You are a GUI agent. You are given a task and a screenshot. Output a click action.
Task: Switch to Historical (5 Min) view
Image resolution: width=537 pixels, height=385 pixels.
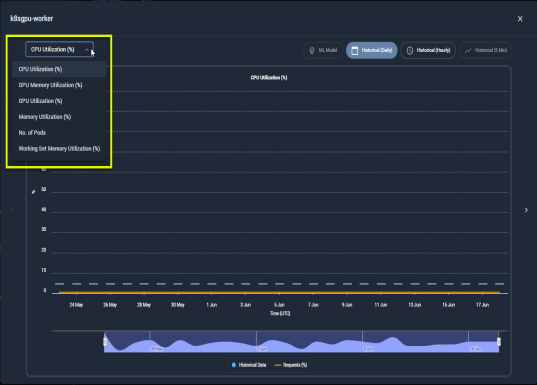click(486, 50)
